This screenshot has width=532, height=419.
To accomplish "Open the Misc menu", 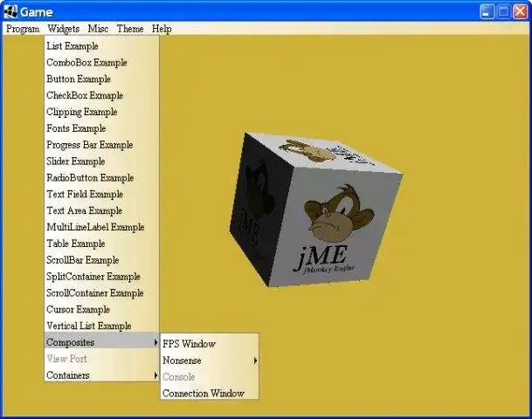I will [98, 29].
